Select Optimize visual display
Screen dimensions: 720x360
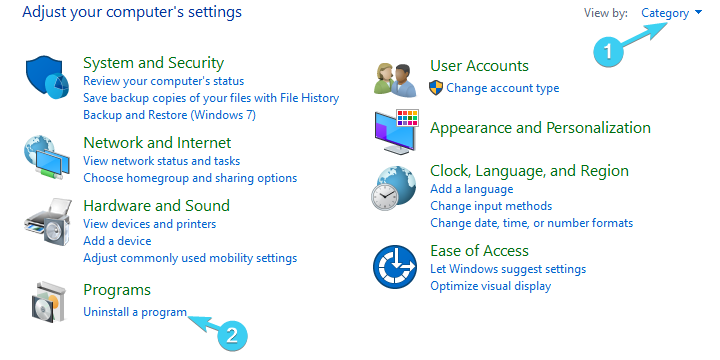click(490, 286)
